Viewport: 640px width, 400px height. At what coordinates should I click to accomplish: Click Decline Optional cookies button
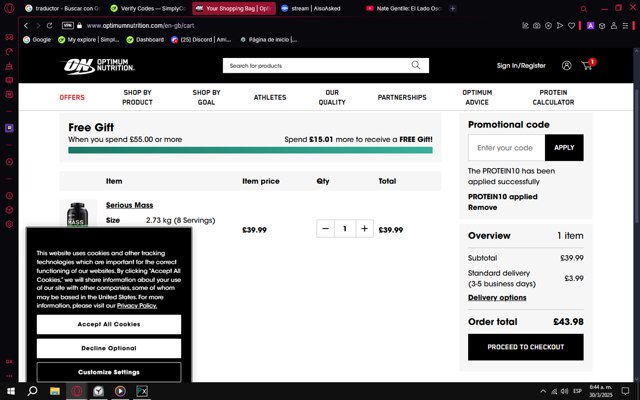point(109,348)
